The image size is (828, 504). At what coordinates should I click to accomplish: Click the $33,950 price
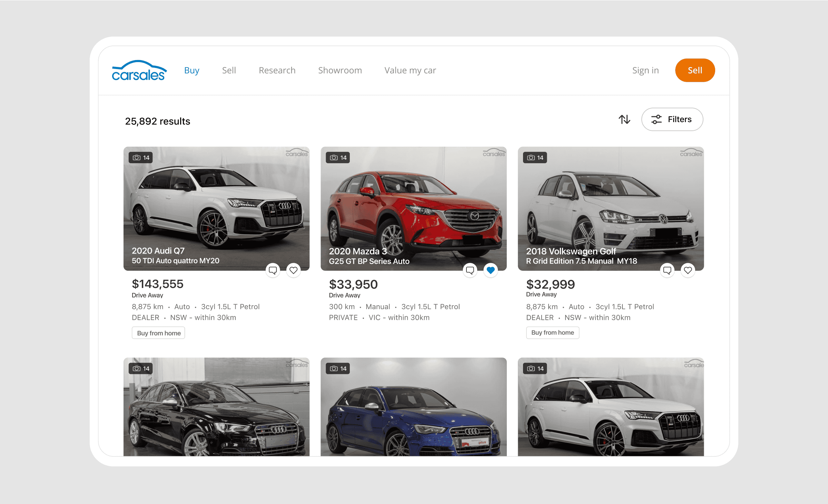(x=353, y=284)
